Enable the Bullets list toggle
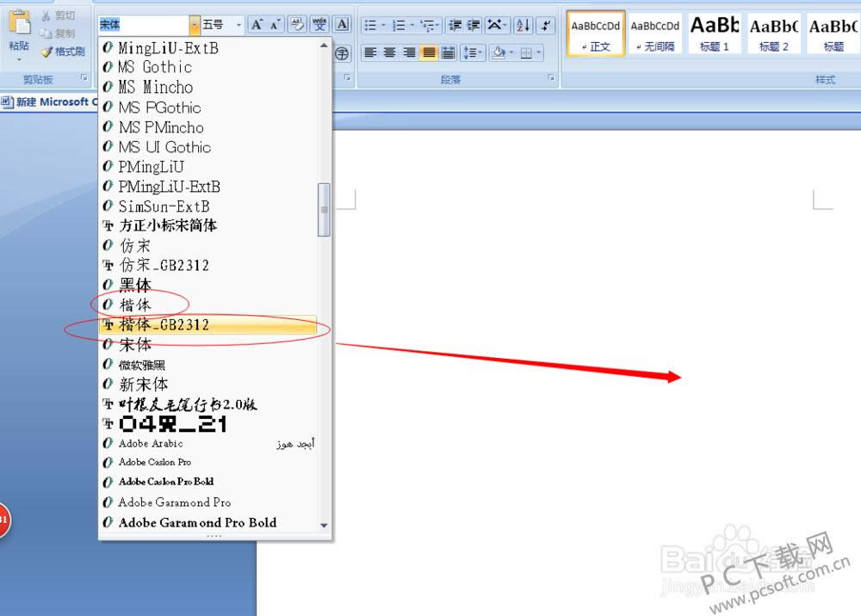This screenshot has width=861, height=616. 370,24
